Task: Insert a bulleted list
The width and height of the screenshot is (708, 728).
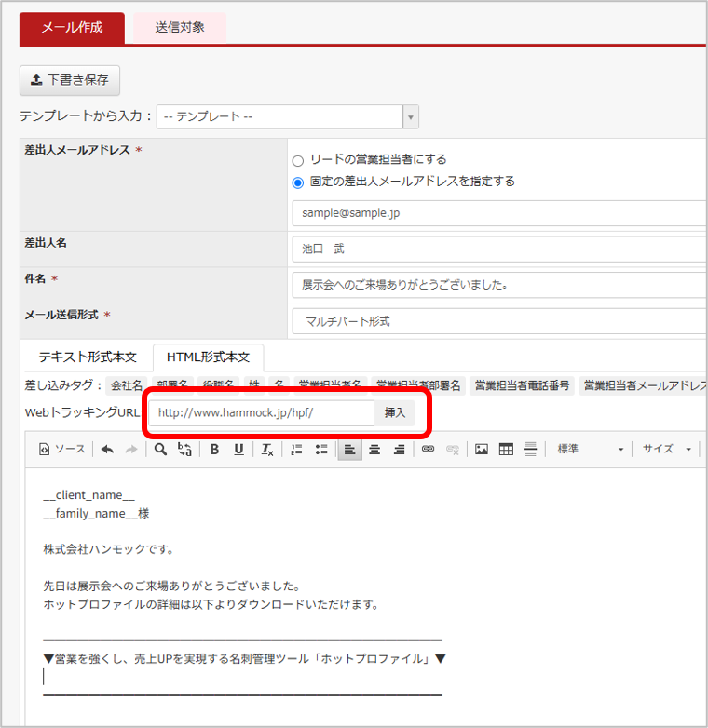Action: pyautogui.click(x=321, y=449)
